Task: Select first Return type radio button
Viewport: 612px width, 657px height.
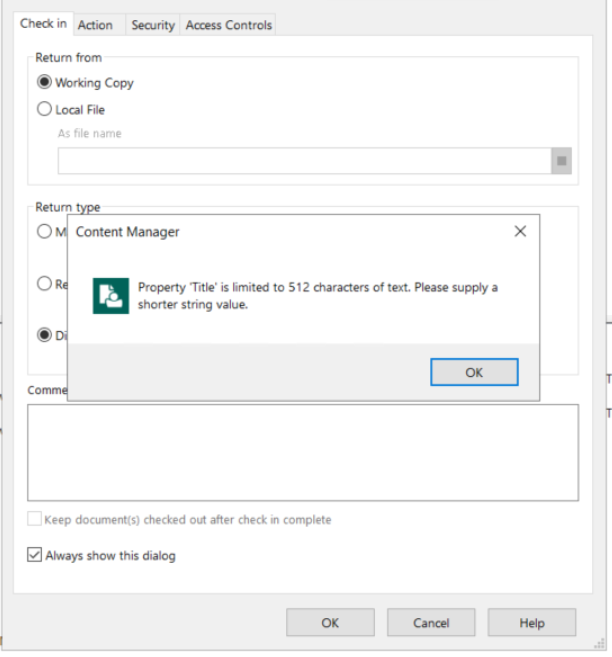Action: point(44,231)
